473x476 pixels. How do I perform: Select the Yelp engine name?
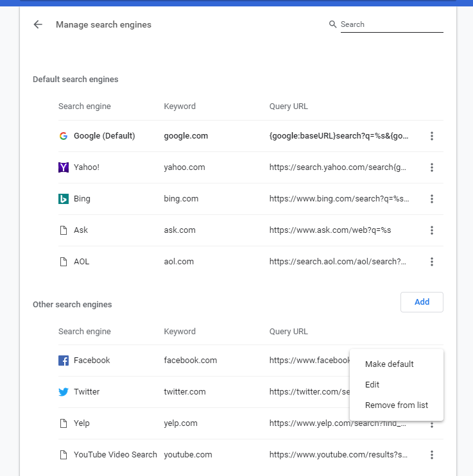(x=82, y=423)
